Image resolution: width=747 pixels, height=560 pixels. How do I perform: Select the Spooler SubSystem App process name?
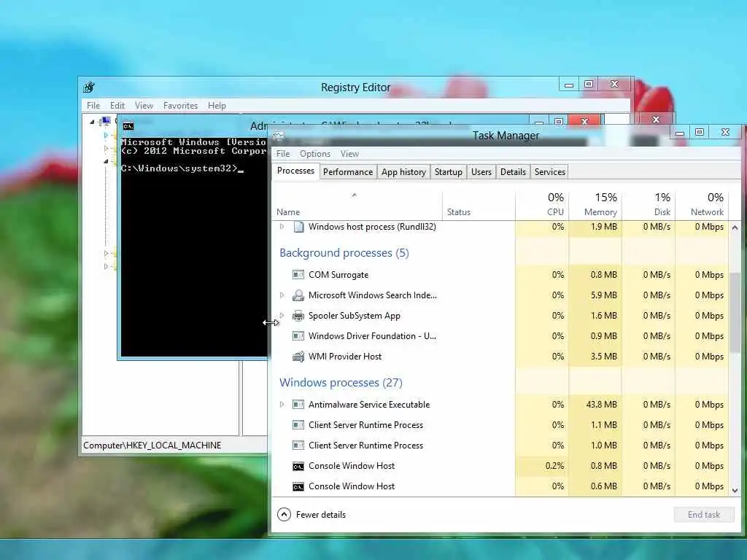[355, 316]
